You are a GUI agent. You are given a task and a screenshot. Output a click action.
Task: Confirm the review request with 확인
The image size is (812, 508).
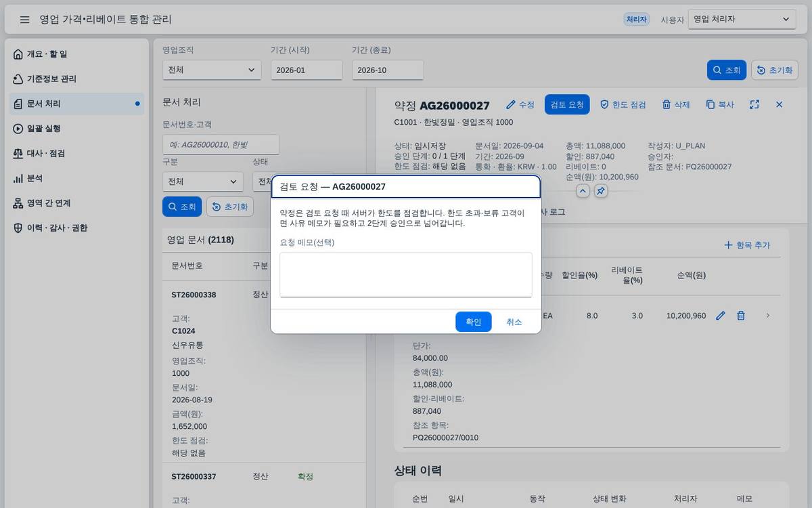(x=474, y=322)
